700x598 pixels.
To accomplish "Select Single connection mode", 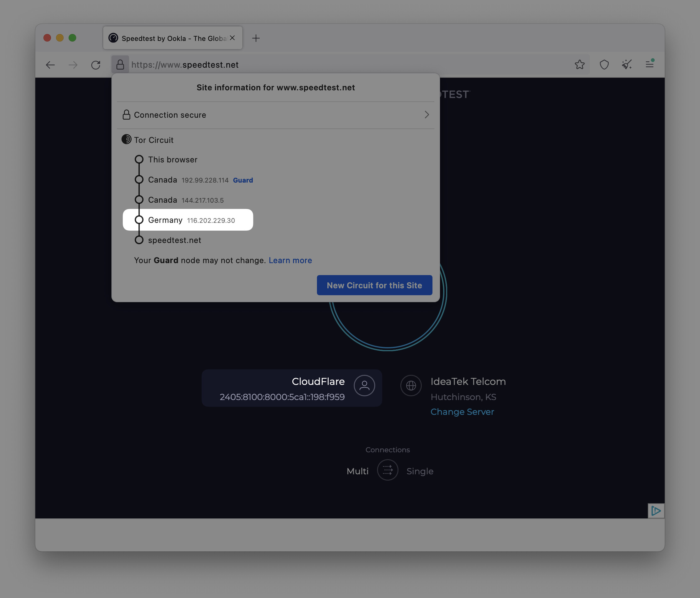I will pyautogui.click(x=420, y=471).
